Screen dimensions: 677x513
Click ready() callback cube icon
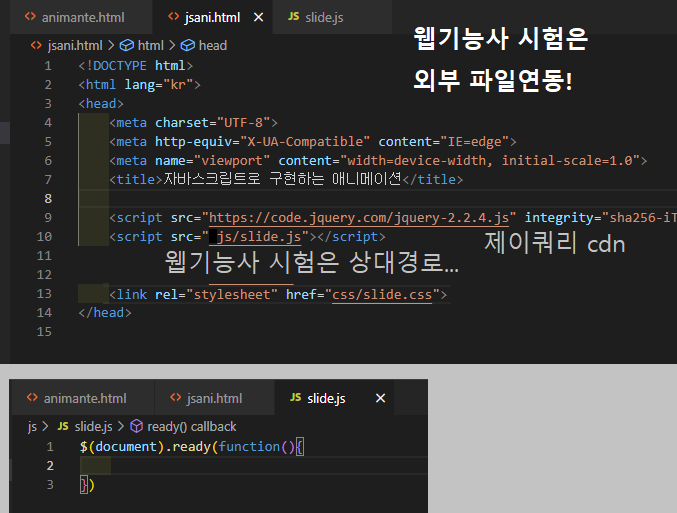click(x=136, y=426)
